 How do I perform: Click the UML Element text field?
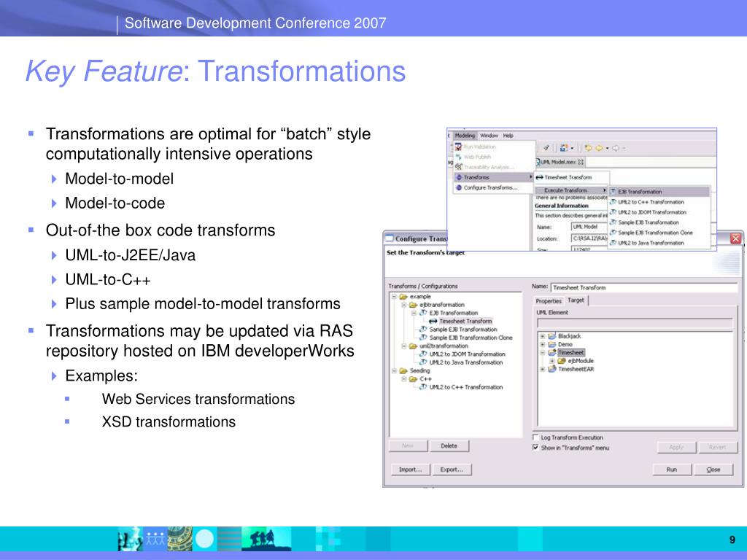(635, 323)
